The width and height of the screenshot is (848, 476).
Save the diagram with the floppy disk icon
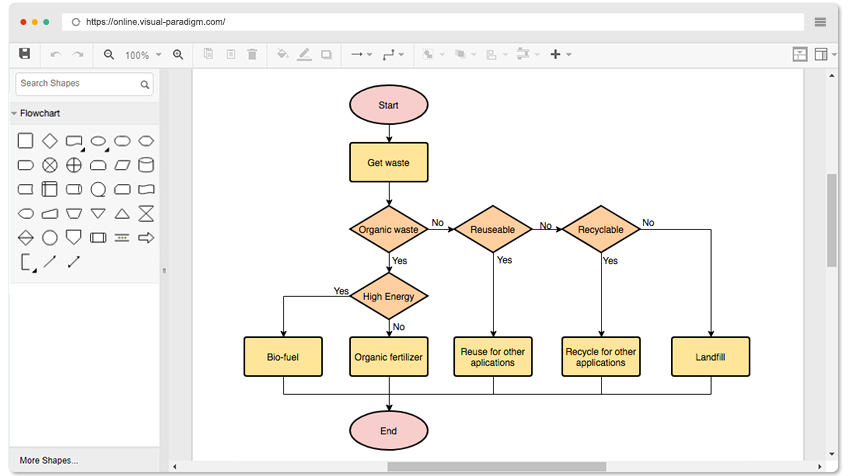click(24, 54)
